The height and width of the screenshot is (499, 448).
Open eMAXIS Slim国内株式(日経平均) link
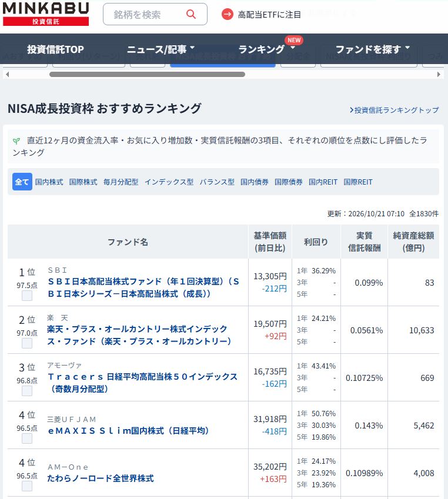pos(128,431)
